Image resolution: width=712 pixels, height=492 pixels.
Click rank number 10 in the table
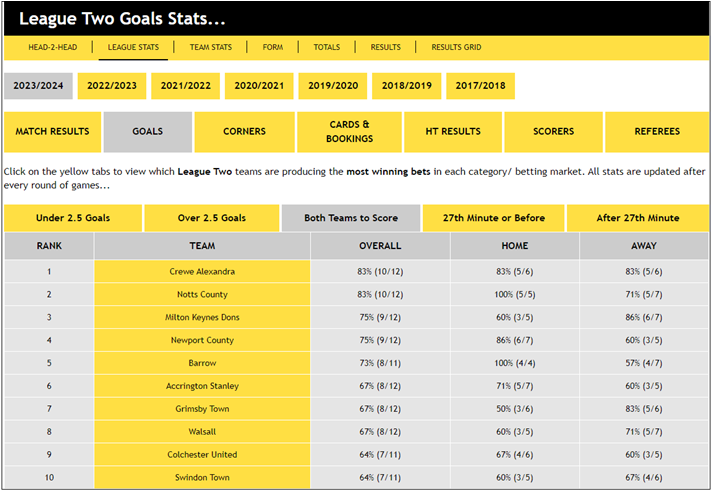click(x=49, y=477)
